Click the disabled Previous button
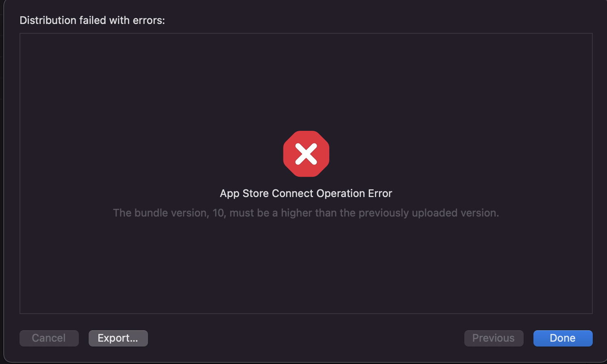Viewport: 607px width, 364px height. point(494,338)
